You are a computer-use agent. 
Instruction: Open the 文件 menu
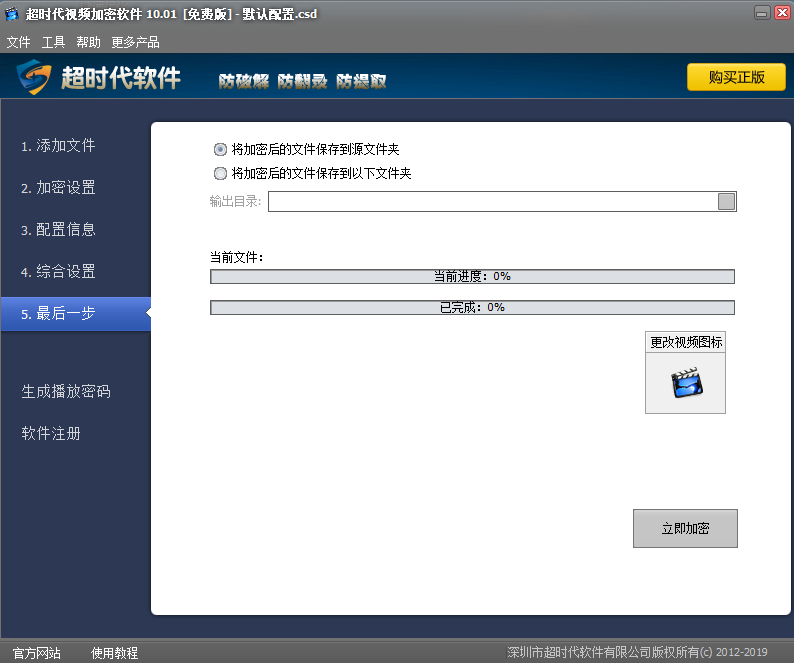click(18, 42)
